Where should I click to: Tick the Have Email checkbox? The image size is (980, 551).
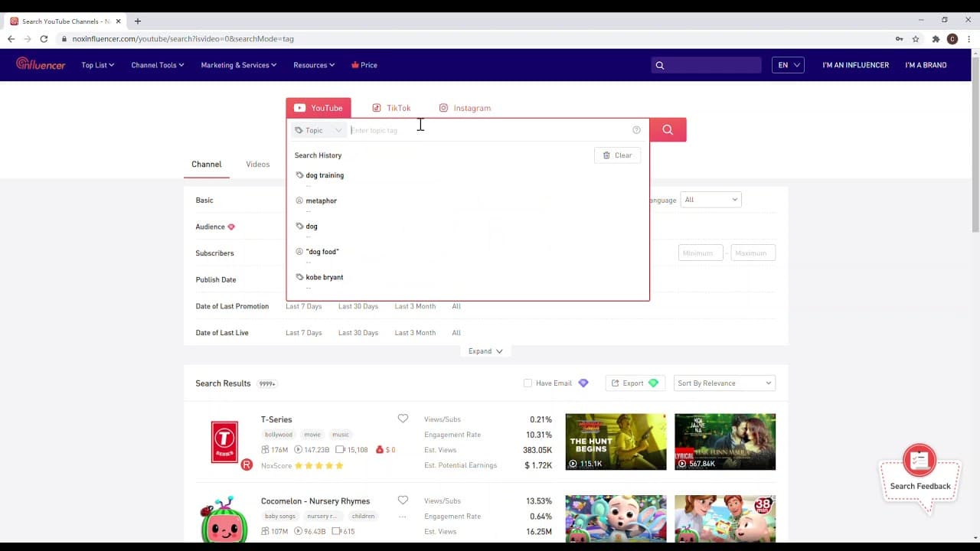[528, 383]
